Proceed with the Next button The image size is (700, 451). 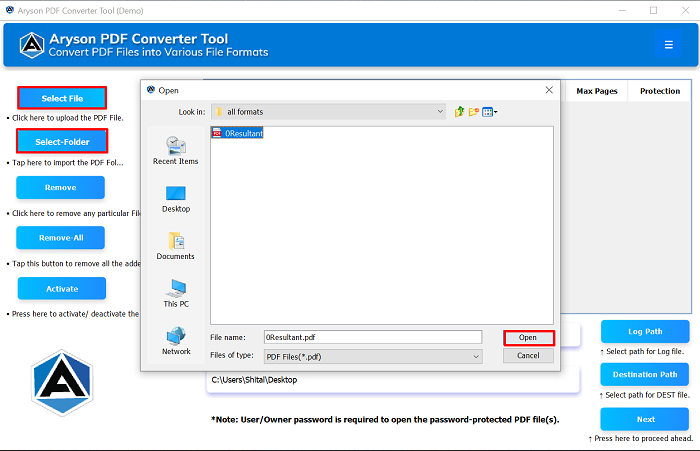click(645, 419)
